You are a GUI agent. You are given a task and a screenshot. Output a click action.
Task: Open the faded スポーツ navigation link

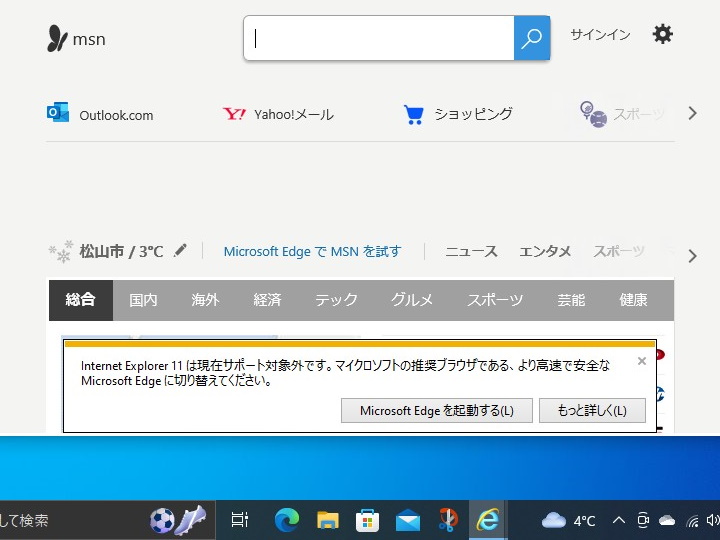click(x=619, y=252)
